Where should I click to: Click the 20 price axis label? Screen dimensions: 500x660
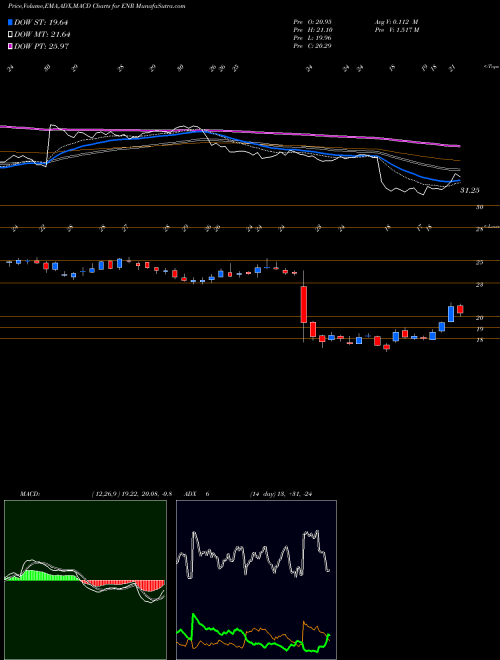click(479, 318)
